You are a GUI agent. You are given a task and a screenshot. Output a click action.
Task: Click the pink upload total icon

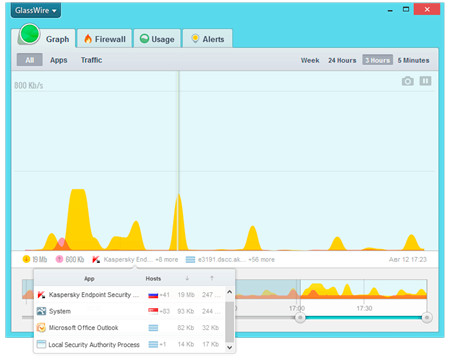pos(59,259)
